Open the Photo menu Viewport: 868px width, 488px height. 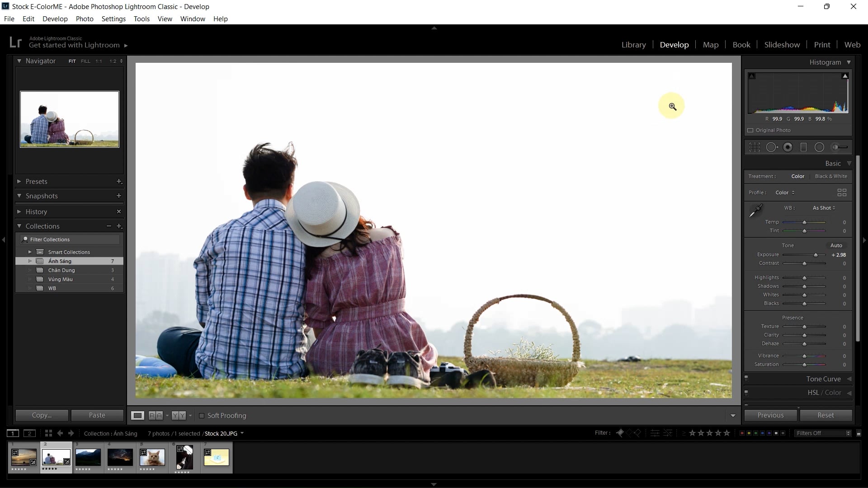(x=85, y=19)
